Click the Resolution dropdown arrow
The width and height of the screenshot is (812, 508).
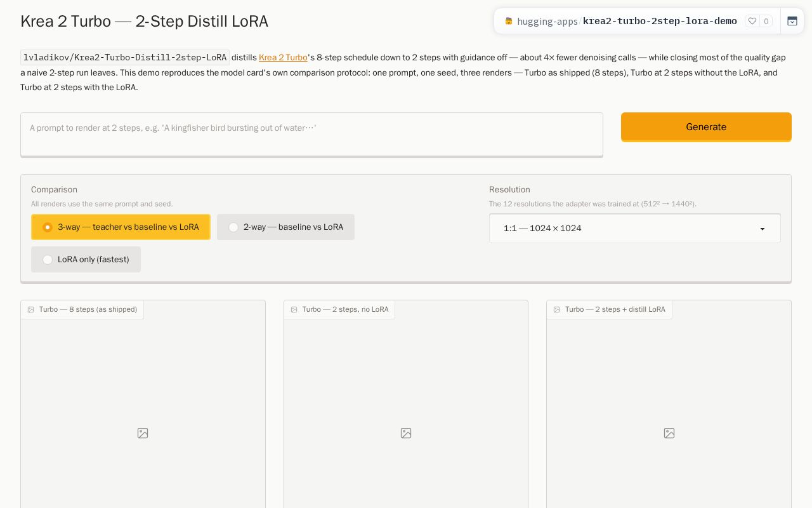tap(763, 229)
